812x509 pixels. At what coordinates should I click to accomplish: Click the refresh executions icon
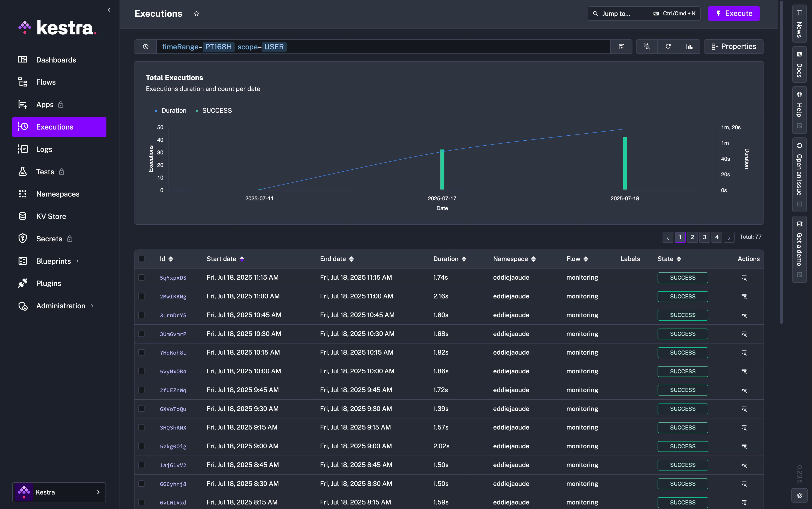(668, 47)
